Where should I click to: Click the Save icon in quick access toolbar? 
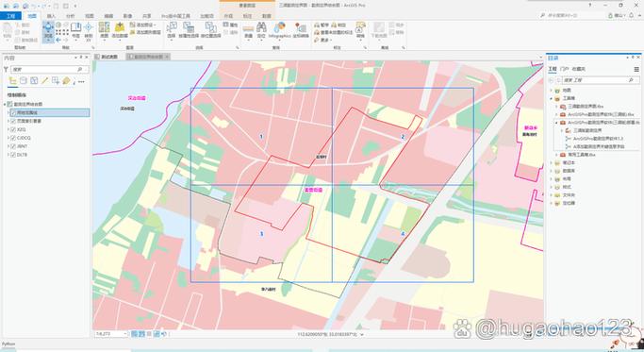pos(25,6)
